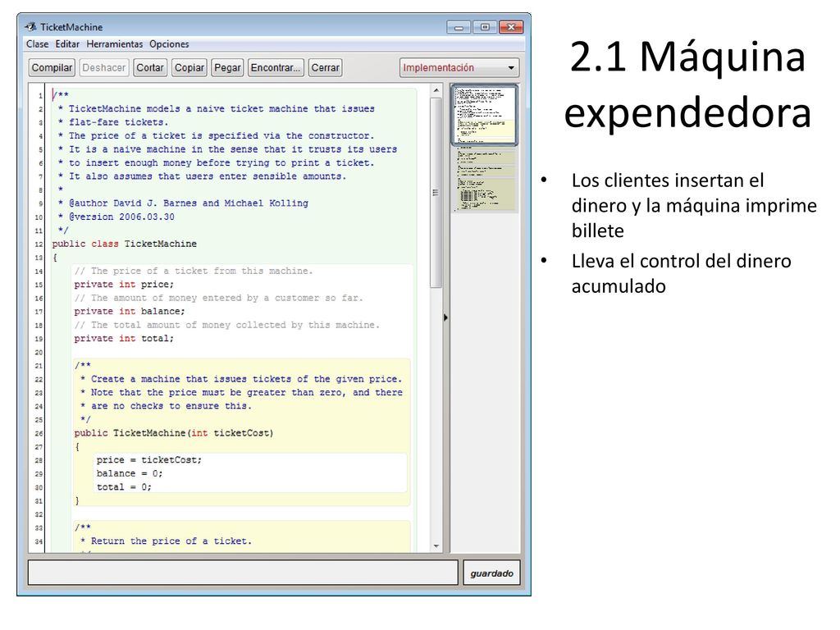Click the '@version 2006.03.30' line
Screen dimensions: 840x630
point(116,217)
